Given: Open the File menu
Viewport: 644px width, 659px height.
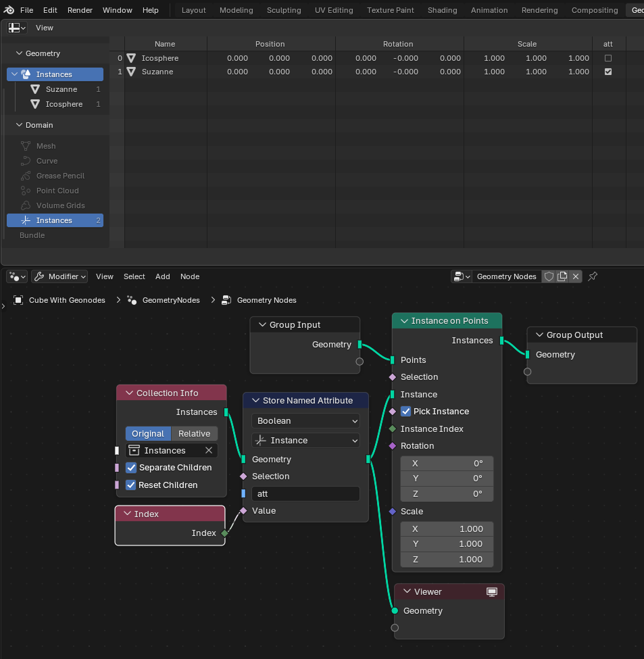Looking at the screenshot, I should click(x=27, y=10).
